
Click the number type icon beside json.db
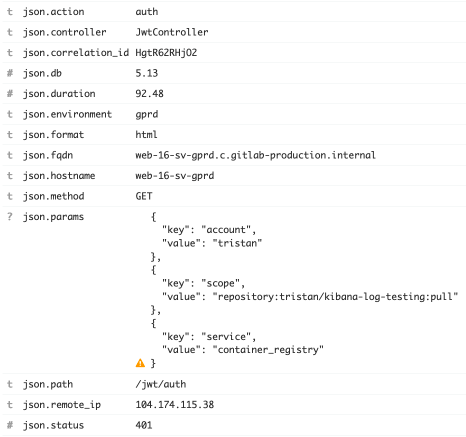click(x=10, y=73)
